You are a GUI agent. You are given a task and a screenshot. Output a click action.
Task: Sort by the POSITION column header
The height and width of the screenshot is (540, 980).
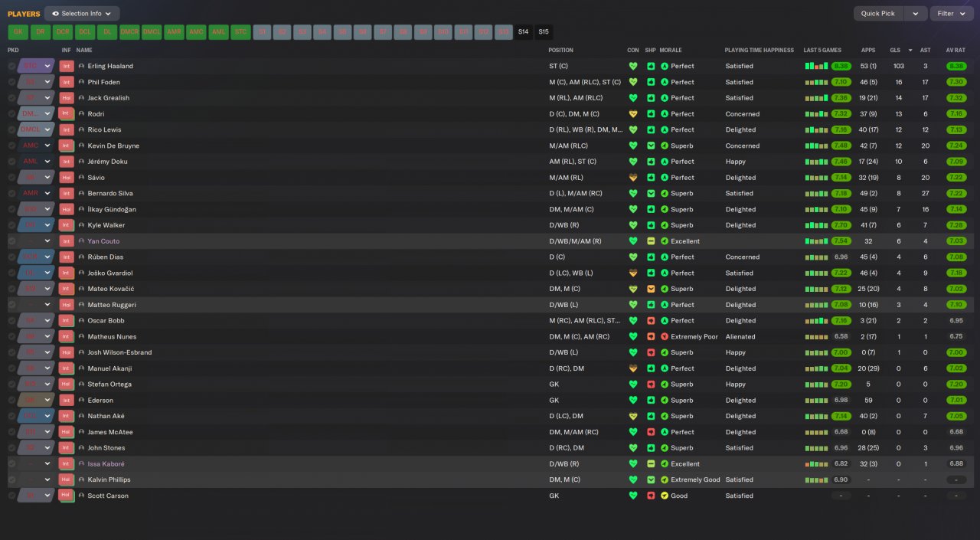pyautogui.click(x=561, y=51)
